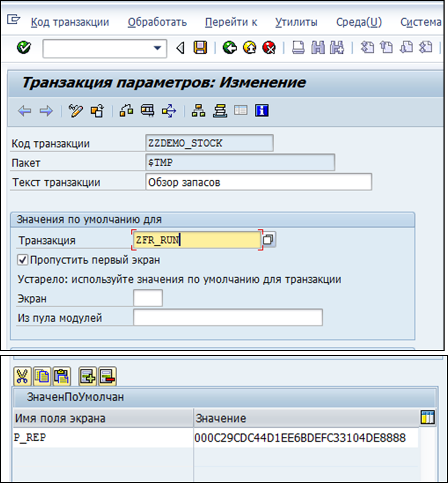Screen dimensions: 448x483
Task: Click the 'Экран' input field
Action: 148,298
